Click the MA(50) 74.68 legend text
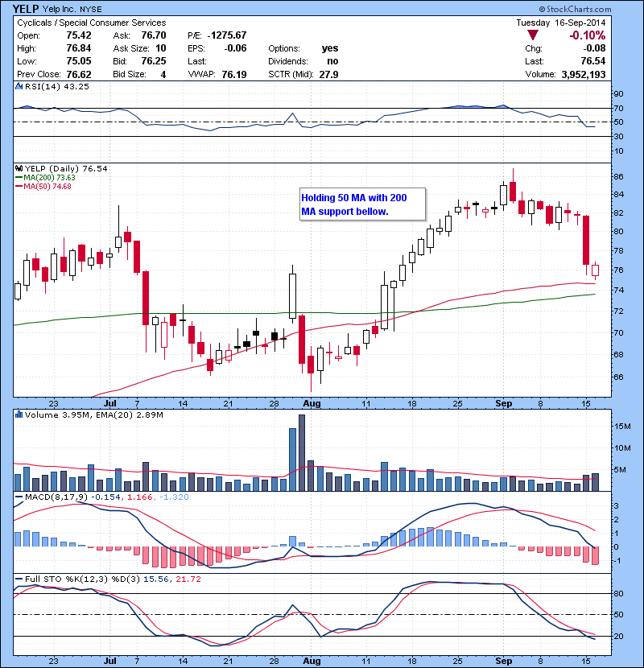The height and width of the screenshot is (668, 644). (x=47, y=187)
